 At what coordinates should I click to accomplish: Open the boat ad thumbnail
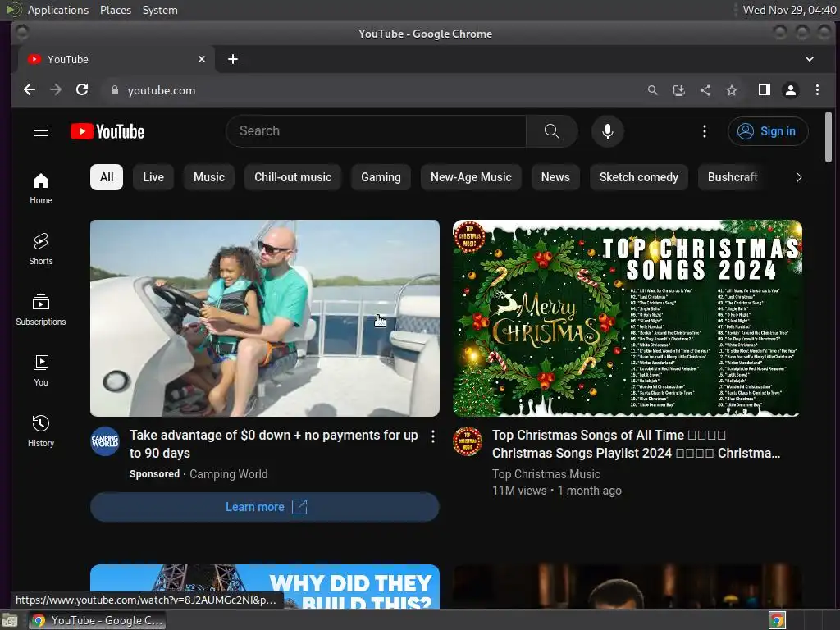coord(265,318)
